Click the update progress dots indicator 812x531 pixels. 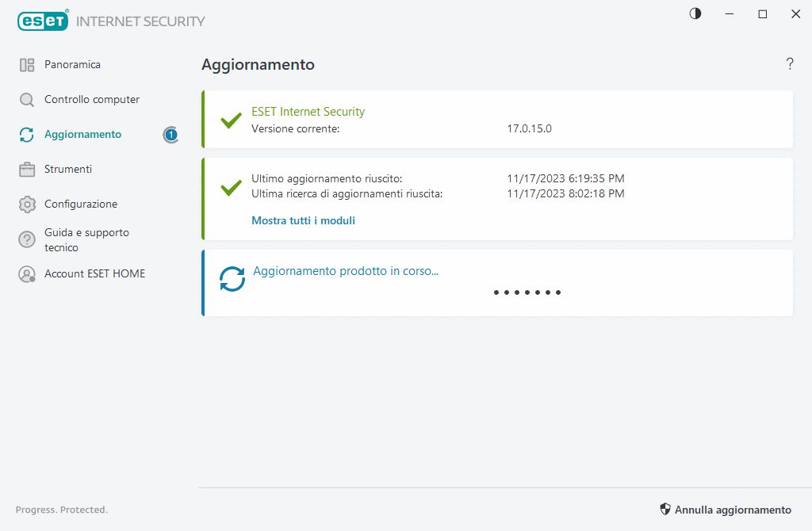tap(527, 292)
